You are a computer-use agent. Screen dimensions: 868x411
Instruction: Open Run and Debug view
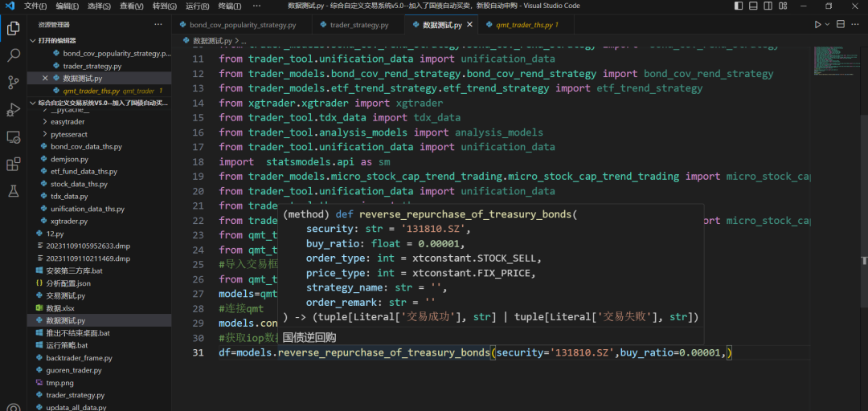(14, 110)
